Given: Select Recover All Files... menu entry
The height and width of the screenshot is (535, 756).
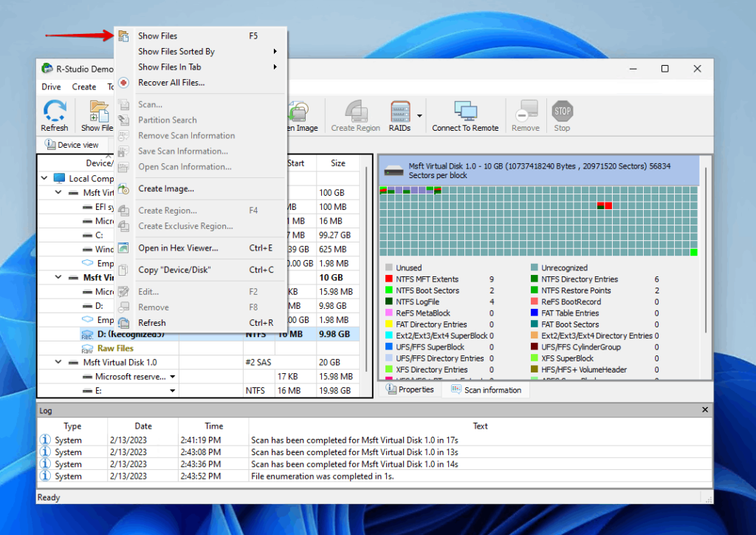Looking at the screenshot, I should point(201,83).
